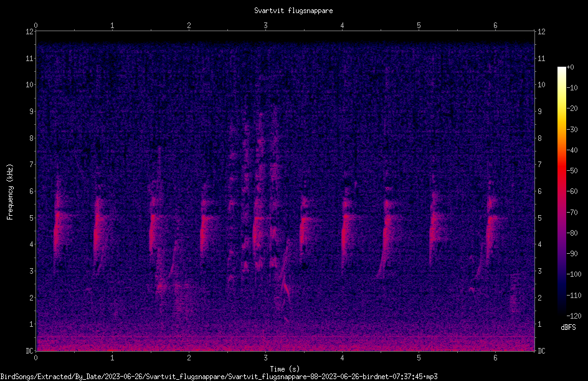Click the '4' tick on bottom time axis
Screen dimensions: 588x381
click(x=342, y=358)
